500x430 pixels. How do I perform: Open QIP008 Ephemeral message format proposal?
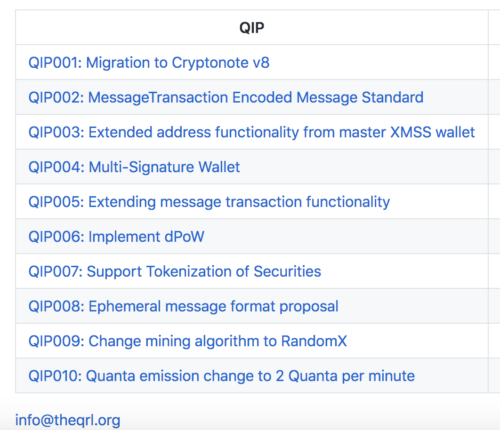pyautogui.click(x=183, y=306)
